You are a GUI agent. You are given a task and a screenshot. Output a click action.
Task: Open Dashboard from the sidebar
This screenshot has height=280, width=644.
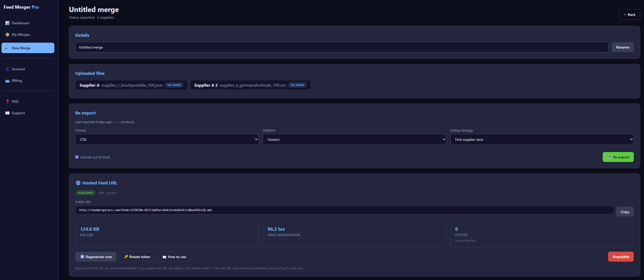28,23
